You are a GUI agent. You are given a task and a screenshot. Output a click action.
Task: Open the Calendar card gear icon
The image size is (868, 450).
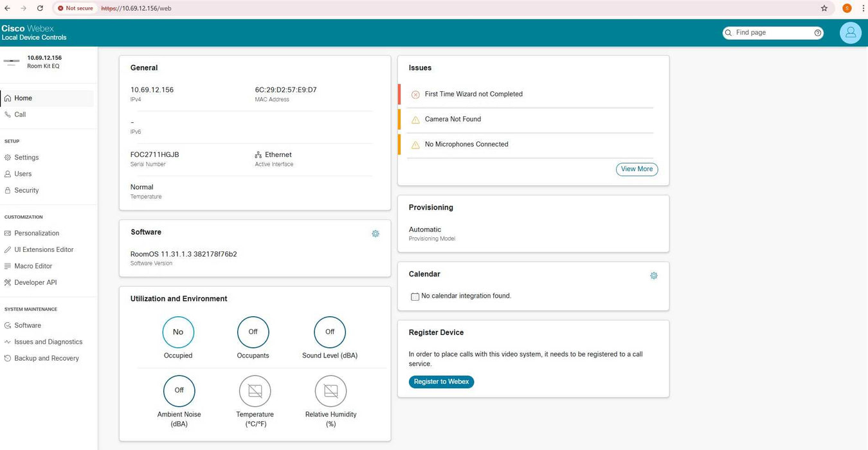click(x=654, y=275)
